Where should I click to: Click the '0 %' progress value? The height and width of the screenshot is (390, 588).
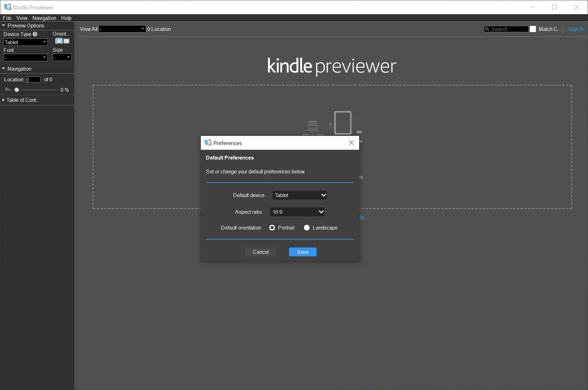65,90
